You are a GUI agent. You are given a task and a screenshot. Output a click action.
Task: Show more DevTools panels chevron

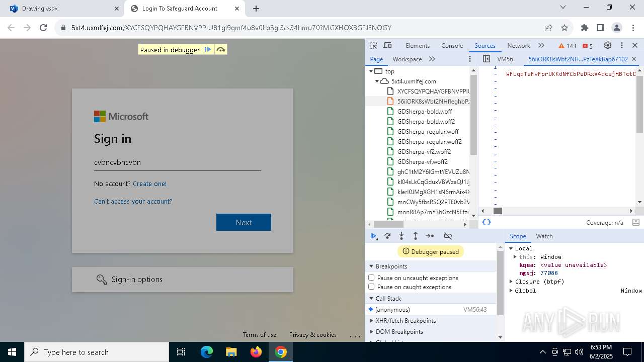point(541,45)
